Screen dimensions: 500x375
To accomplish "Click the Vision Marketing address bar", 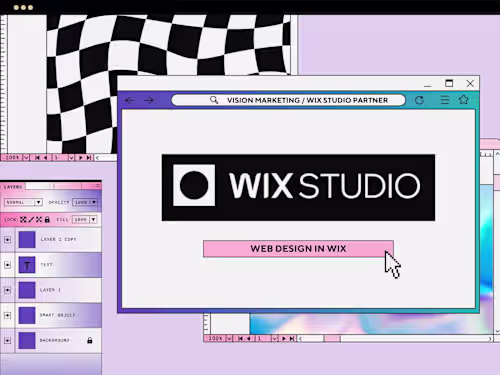I will [288, 100].
